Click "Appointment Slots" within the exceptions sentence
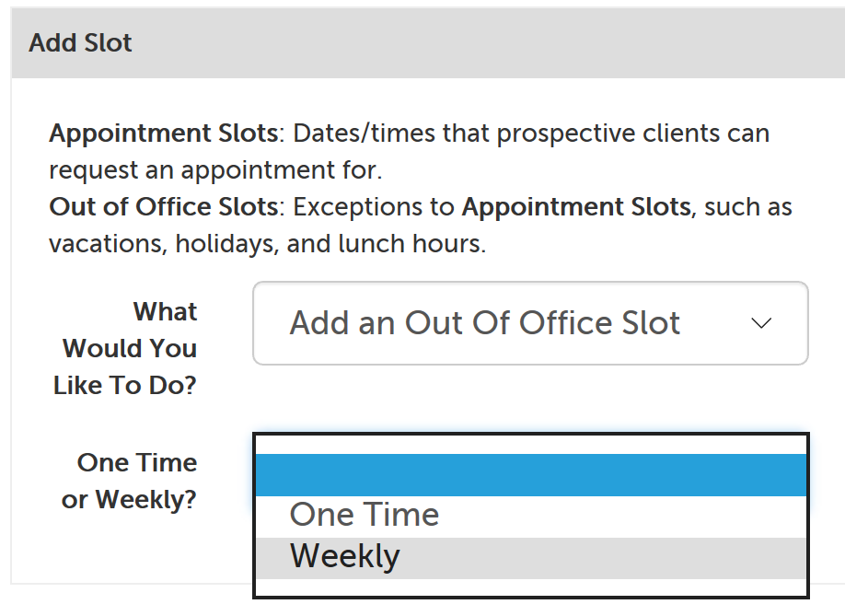 pyautogui.click(x=575, y=207)
